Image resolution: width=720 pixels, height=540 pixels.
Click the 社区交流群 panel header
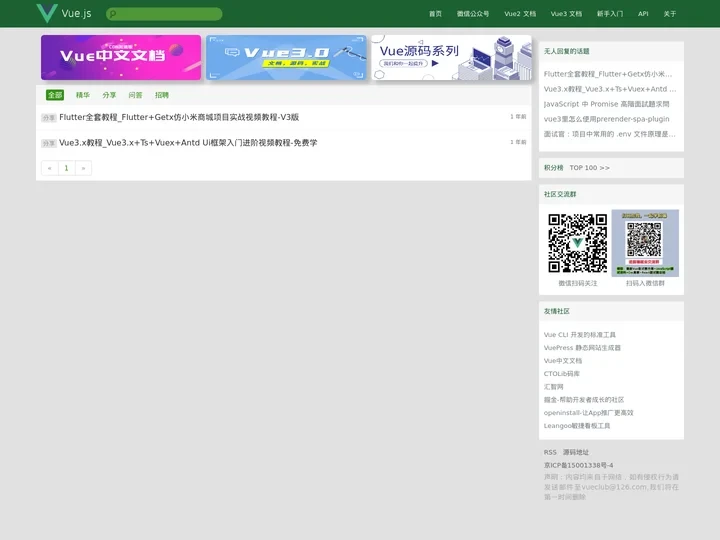611,194
